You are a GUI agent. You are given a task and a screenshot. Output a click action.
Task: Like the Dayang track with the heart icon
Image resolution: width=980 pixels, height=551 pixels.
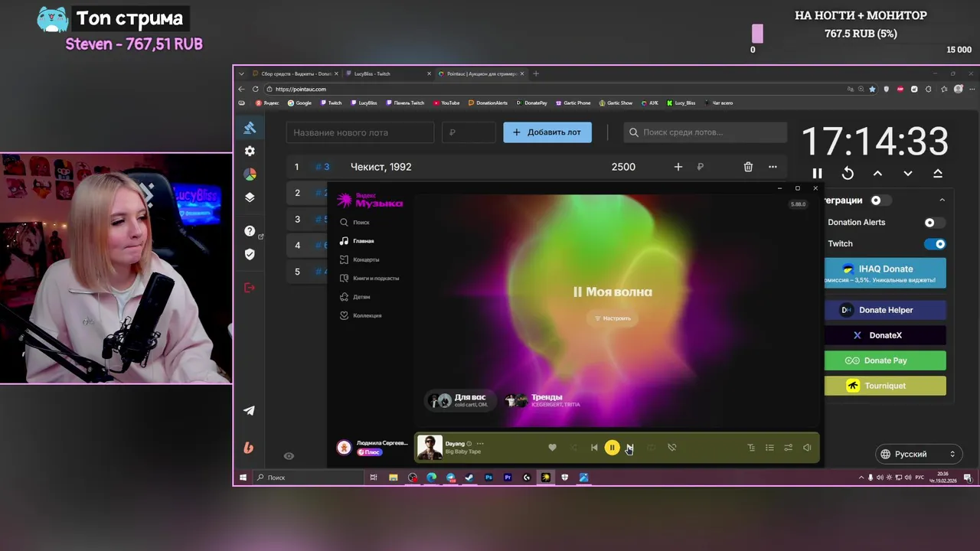pos(552,448)
